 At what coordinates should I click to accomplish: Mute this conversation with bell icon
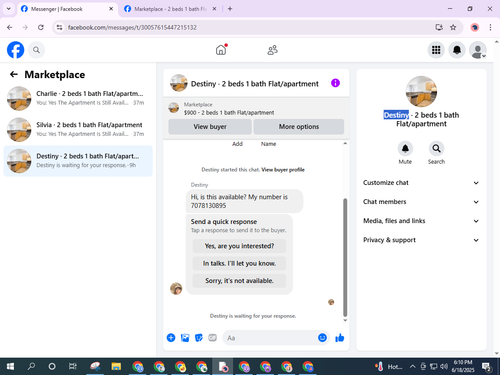(405, 149)
